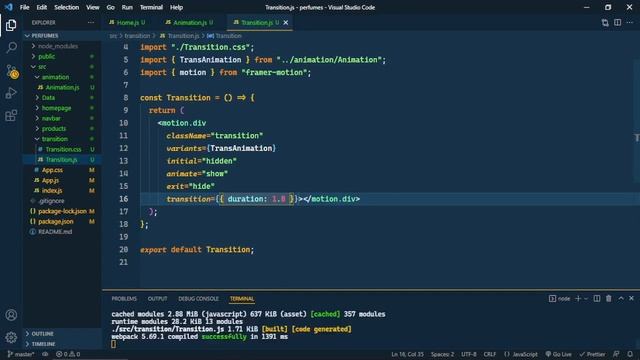Switch to the Animation.js tab
The image size is (640, 360).
(x=189, y=22)
